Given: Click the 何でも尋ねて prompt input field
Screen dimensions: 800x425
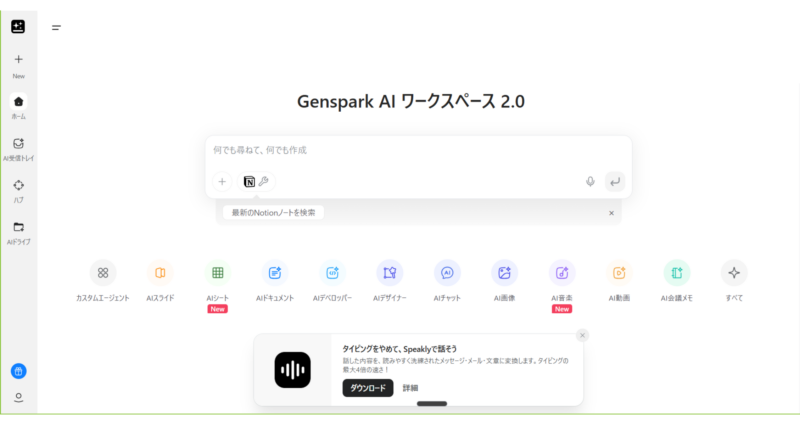Looking at the screenshot, I should point(418,150).
